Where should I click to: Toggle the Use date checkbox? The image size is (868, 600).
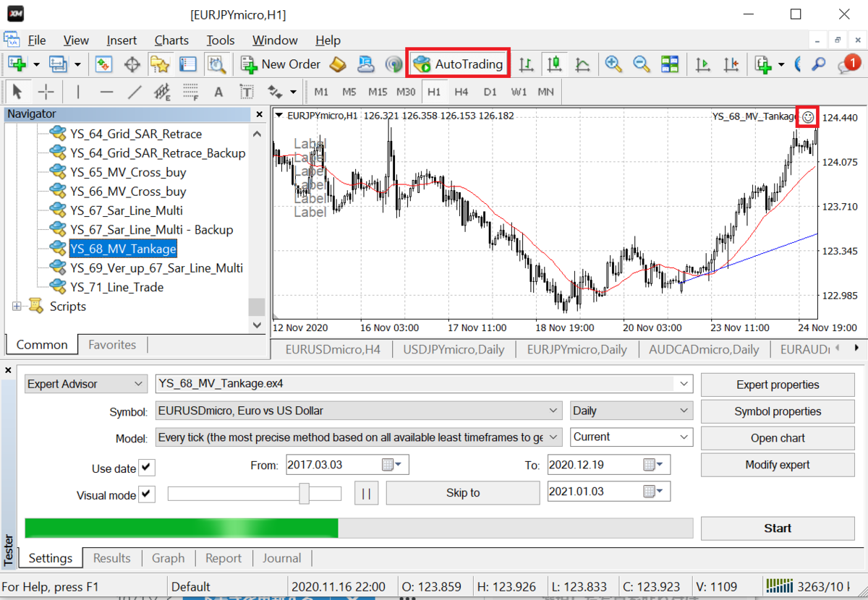[x=147, y=467]
